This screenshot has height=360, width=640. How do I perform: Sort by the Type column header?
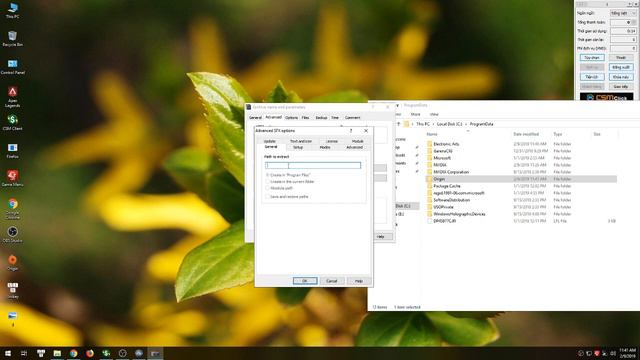tap(558, 134)
